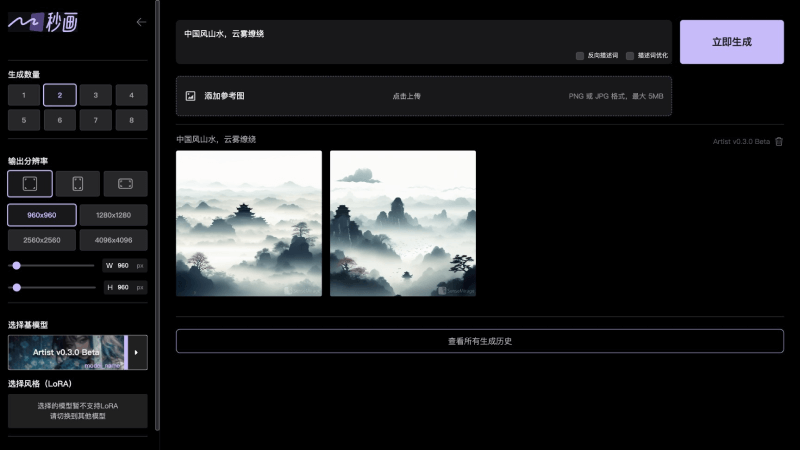Choose the 4096x4096 resolution preset

(113, 240)
